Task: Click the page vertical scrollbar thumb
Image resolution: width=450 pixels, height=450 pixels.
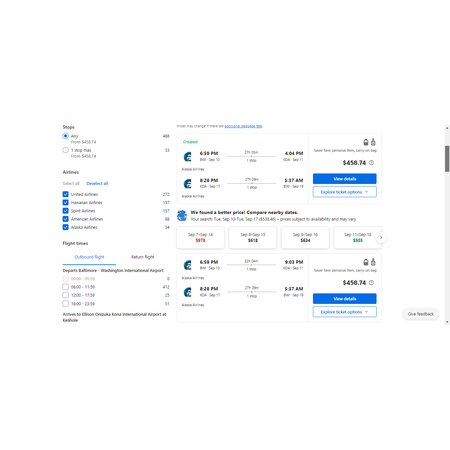Action: 447,159
